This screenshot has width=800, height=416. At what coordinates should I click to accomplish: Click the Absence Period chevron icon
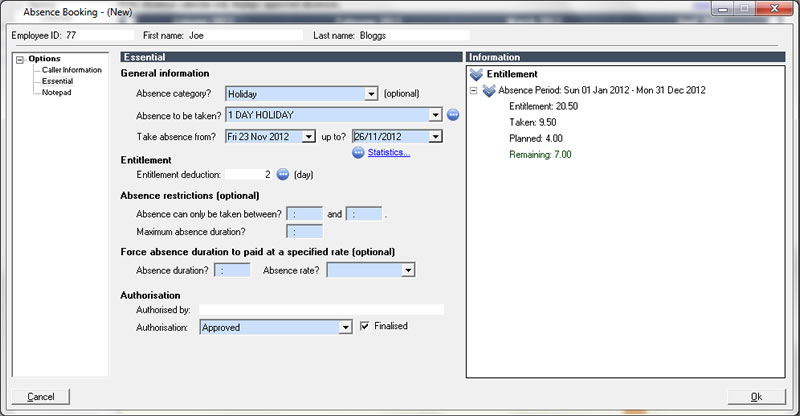point(489,90)
